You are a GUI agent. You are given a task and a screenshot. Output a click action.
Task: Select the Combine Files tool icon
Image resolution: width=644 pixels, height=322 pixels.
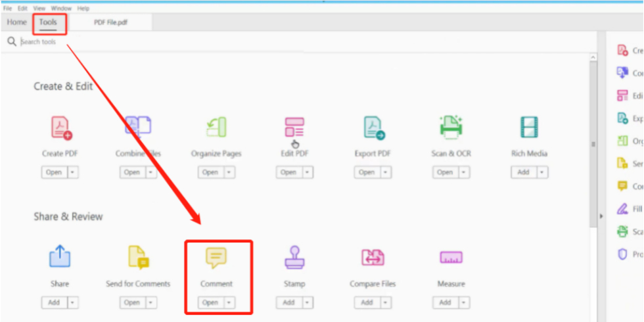pyautogui.click(x=139, y=126)
